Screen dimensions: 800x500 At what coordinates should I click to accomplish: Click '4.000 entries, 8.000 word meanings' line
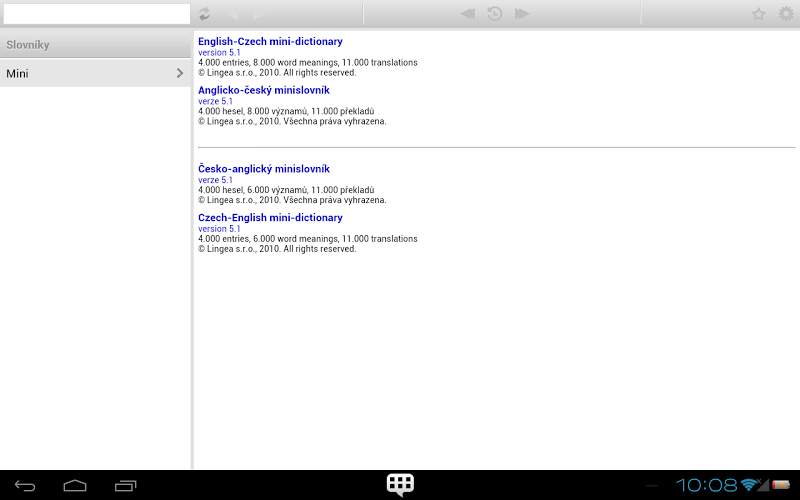pyautogui.click(x=308, y=63)
